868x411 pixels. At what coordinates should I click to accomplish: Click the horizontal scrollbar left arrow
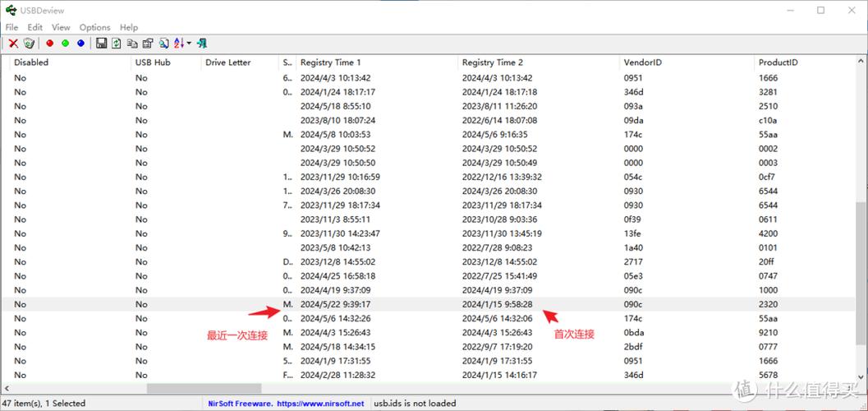pyautogui.click(x=6, y=390)
